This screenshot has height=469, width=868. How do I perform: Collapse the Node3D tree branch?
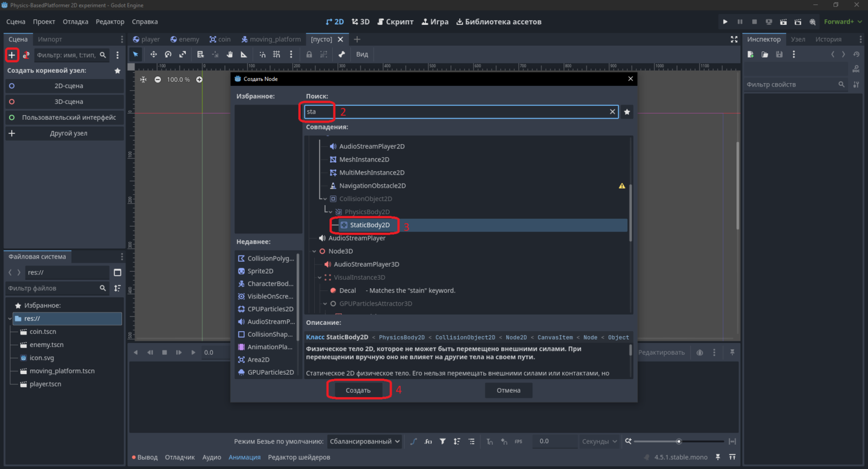tap(314, 251)
